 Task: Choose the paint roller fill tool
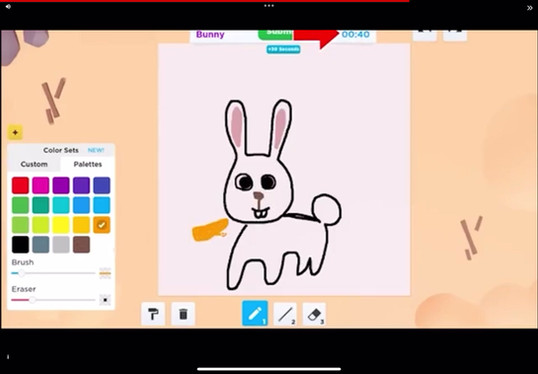(153, 314)
